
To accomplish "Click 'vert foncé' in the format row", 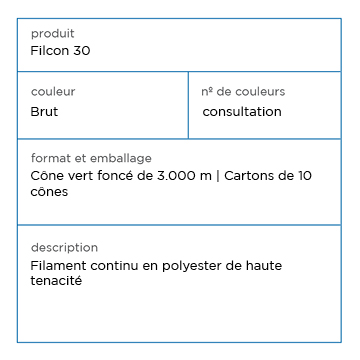I will [x=100, y=176].
